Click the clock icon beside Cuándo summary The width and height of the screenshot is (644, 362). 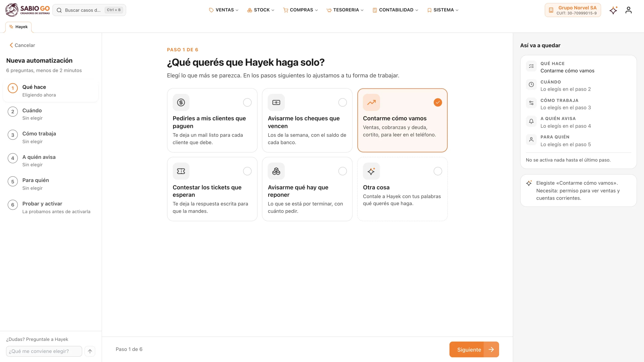531,84
